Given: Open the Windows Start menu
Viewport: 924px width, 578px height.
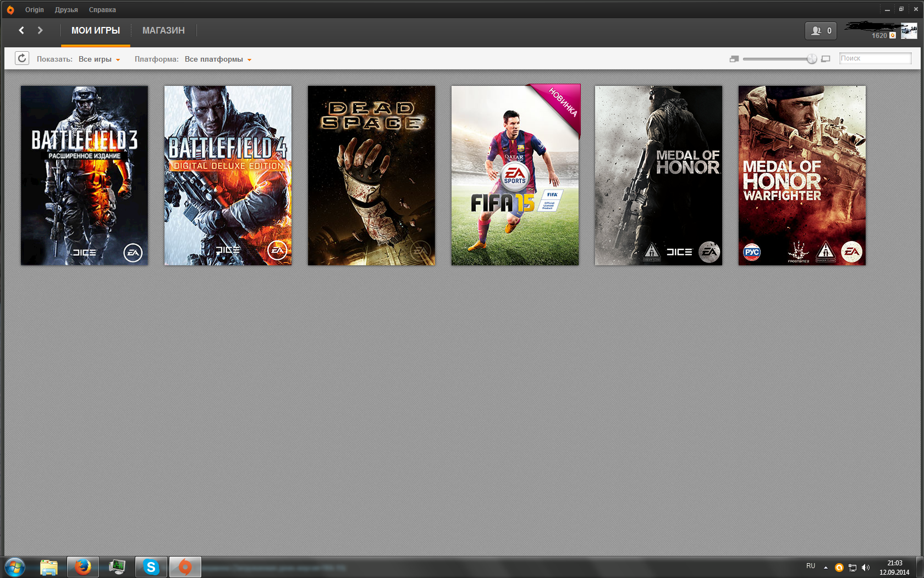Looking at the screenshot, I should click(15, 567).
